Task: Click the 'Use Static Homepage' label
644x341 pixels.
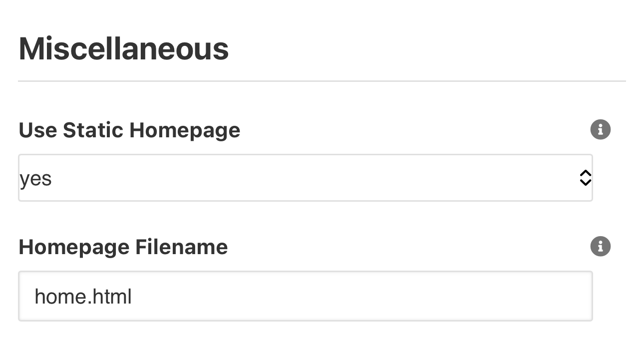Action: pyautogui.click(x=129, y=130)
